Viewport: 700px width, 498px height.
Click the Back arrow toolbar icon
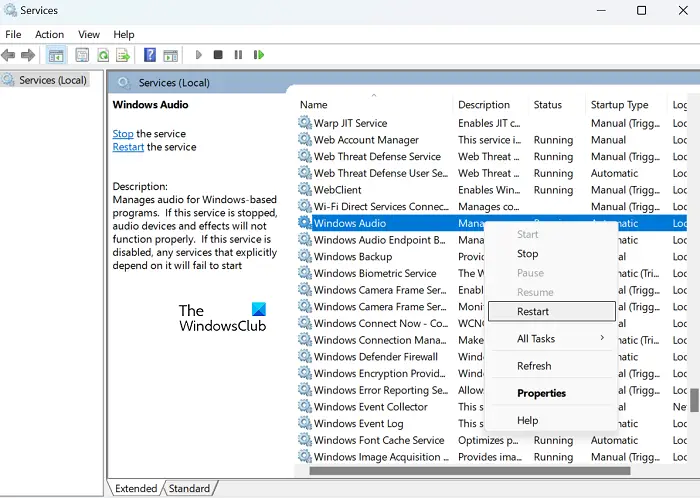8,55
